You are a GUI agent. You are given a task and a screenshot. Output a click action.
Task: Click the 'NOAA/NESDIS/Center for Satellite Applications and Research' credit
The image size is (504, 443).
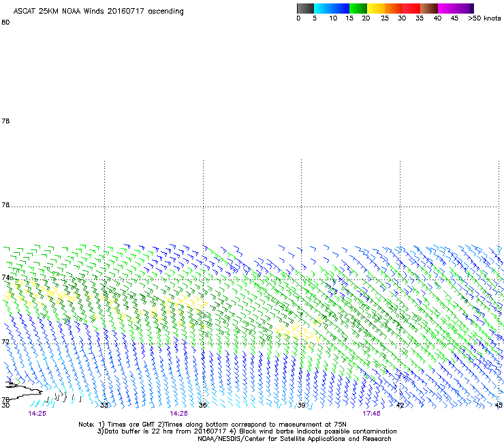[294, 439]
